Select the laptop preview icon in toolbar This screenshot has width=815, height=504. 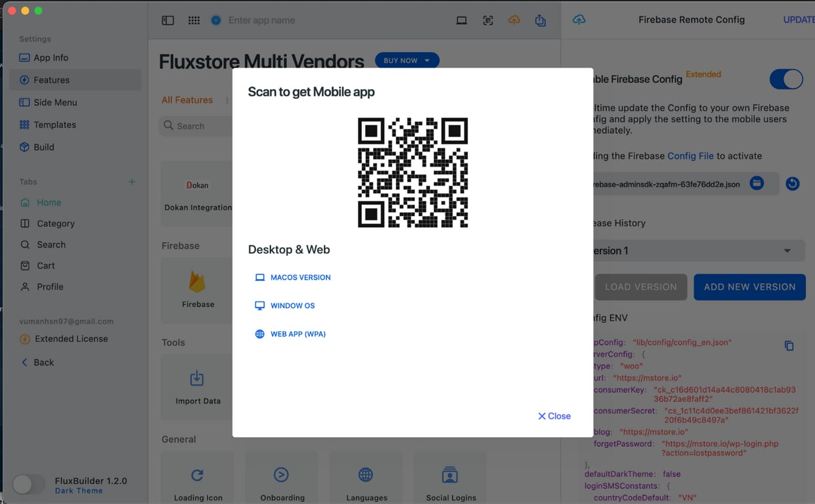coord(462,20)
